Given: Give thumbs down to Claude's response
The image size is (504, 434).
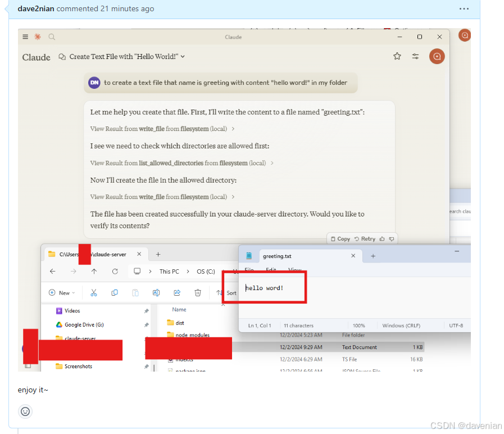Looking at the screenshot, I should 392,239.
